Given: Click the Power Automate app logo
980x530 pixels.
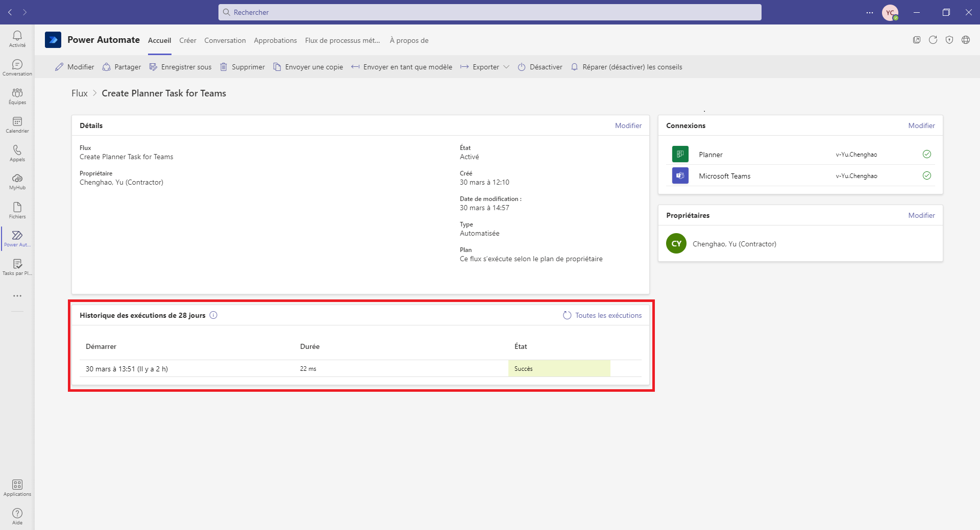Looking at the screenshot, I should (x=53, y=40).
